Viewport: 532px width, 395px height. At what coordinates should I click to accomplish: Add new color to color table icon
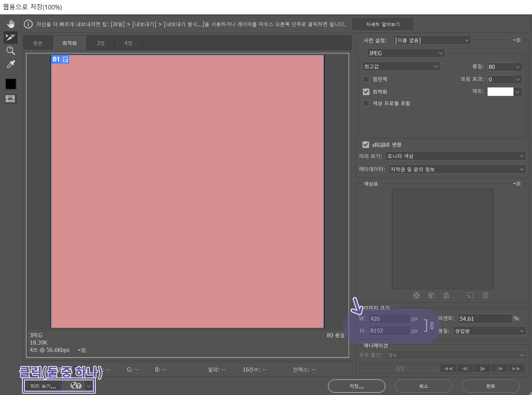point(470,295)
